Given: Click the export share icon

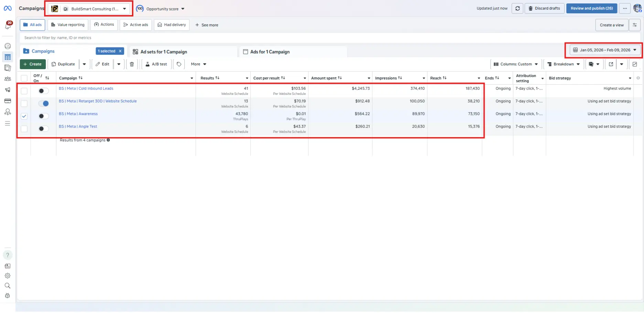Looking at the screenshot, I should (x=611, y=64).
